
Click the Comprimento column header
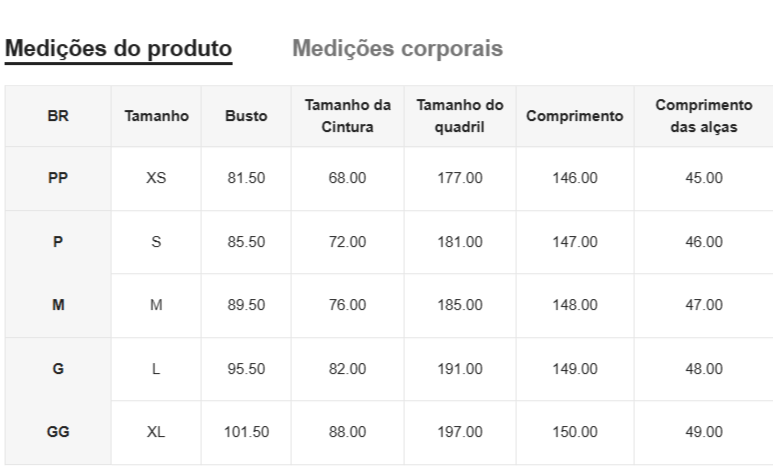pos(574,116)
